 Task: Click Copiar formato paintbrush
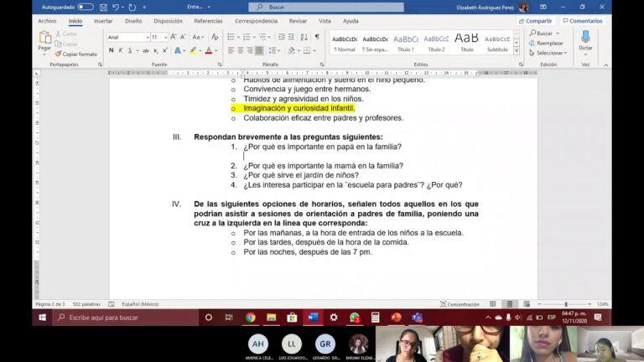click(x=76, y=54)
